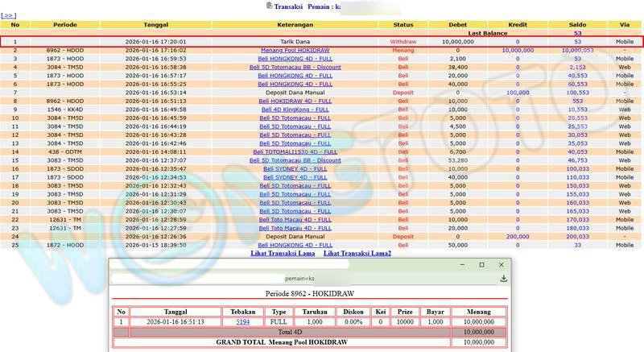Click the Last Balance value 53
644x352 pixels.
click(577, 33)
